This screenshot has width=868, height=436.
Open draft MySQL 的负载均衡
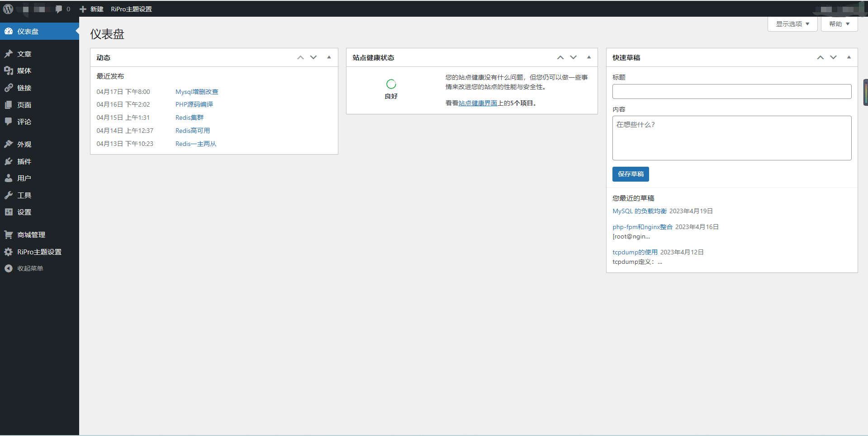(x=640, y=211)
